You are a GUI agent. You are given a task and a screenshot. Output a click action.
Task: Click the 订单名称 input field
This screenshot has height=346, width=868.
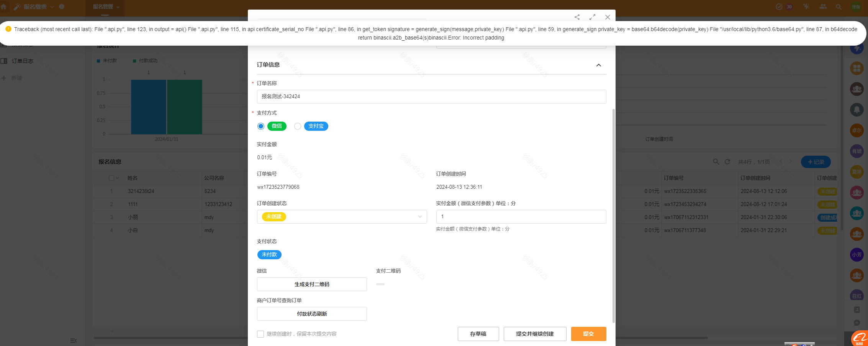[431, 97]
